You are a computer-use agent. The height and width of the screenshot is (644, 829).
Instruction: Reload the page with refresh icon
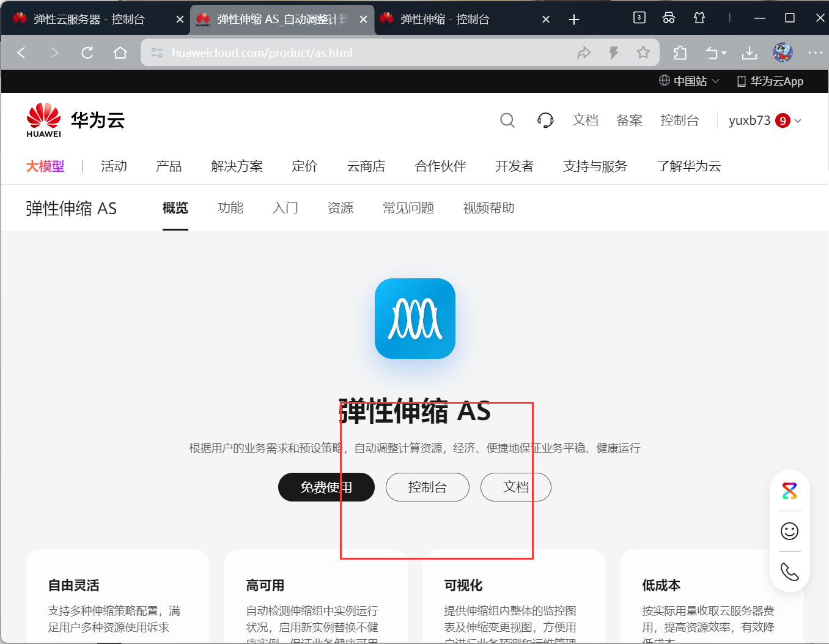pyautogui.click(x=87, y=53)
